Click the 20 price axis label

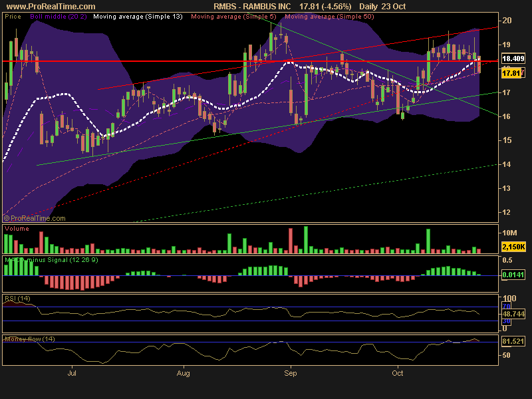click(507, 21)
